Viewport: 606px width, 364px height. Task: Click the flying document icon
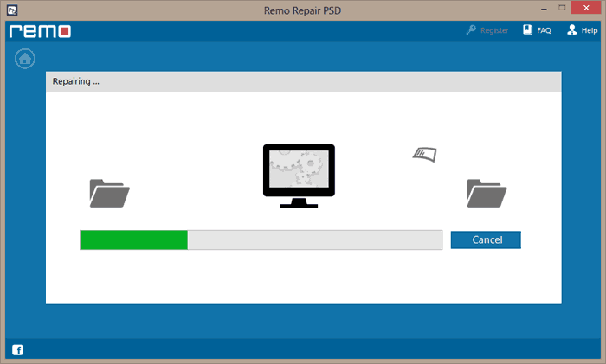click(425, 155)
